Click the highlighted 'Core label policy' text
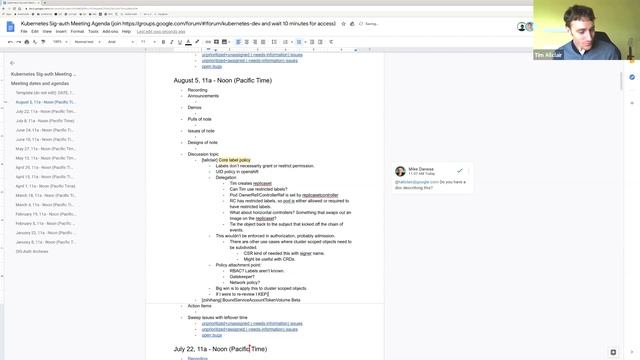The image size is (640, 360). (x=235, y=160)
